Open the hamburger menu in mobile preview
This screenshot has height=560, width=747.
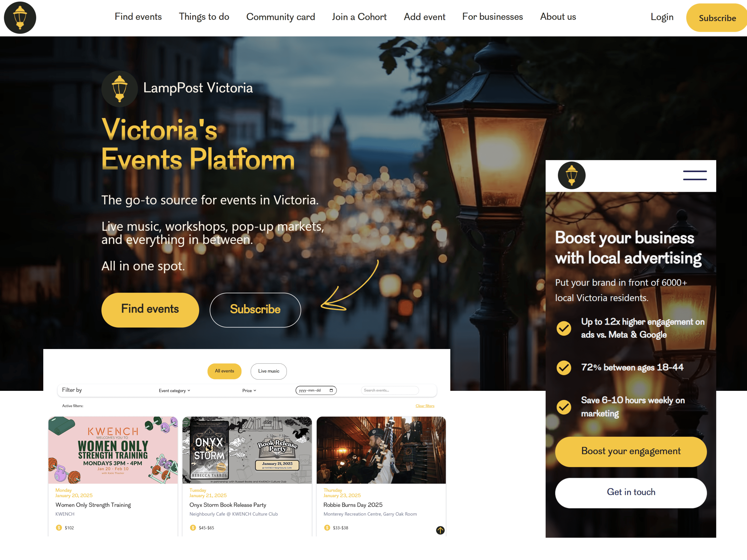coord(695,175)
